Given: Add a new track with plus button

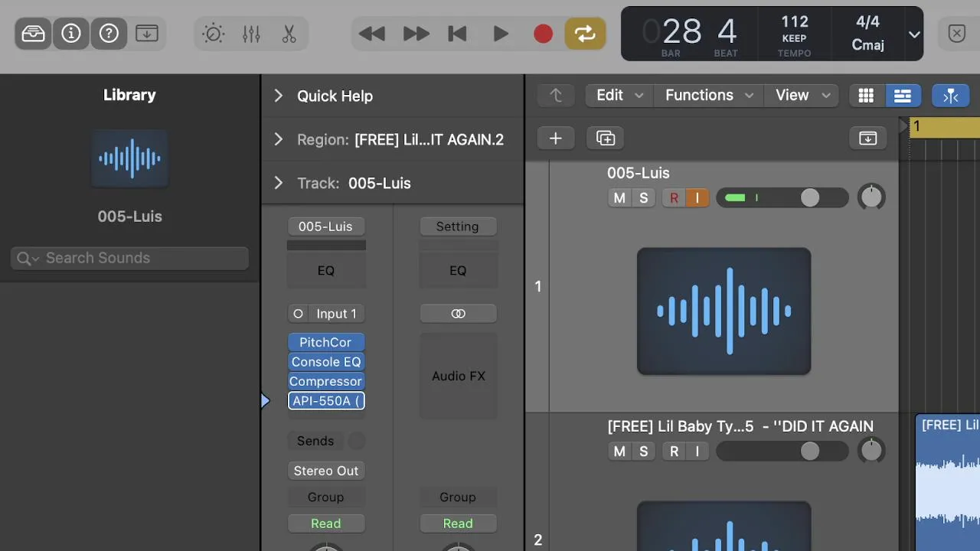Looking at the screenshot, I should 556,139.
